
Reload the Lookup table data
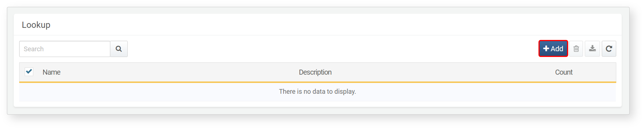[x=609, y=49]
